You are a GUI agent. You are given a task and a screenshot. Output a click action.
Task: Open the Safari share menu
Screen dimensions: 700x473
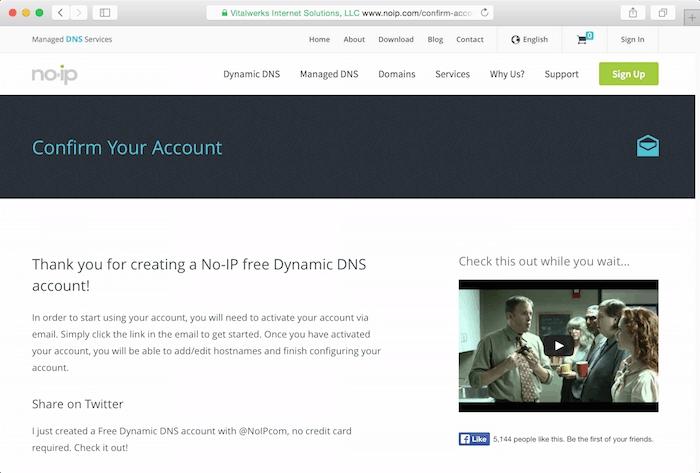click(633, 12)
